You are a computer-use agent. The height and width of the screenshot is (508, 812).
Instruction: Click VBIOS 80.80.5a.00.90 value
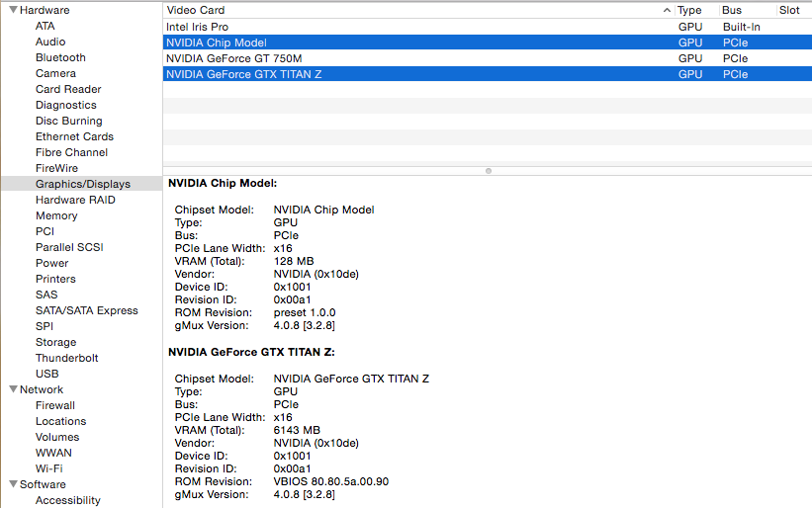[331, 481]
